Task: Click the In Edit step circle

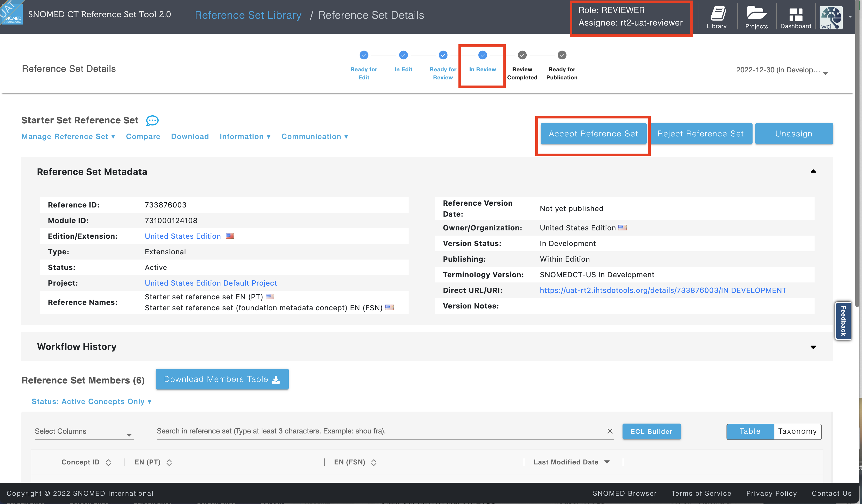Action: tap(403, 55)
